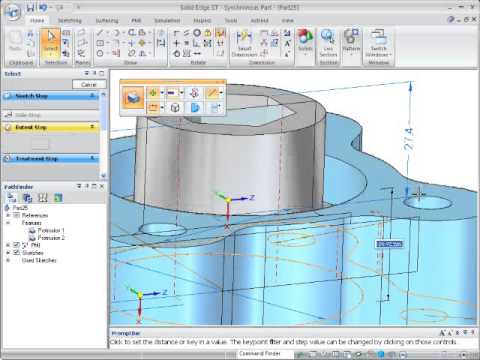Collapse the Sketch Step section
The height and width of the screenshot is (360, 480).
coord(92,96)
